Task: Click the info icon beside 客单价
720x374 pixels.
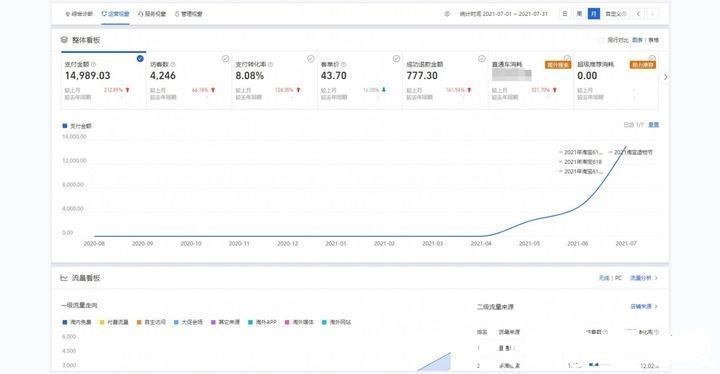Action: (343, 65)
